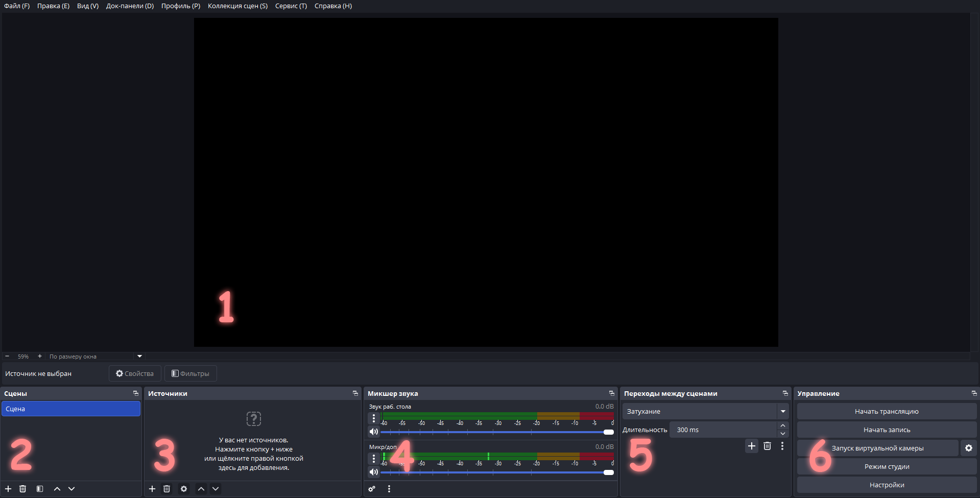Viewport: 980px width, 498px height.
Task: Open the Коллекция сцен menu
Action: [x=237, y=6]
